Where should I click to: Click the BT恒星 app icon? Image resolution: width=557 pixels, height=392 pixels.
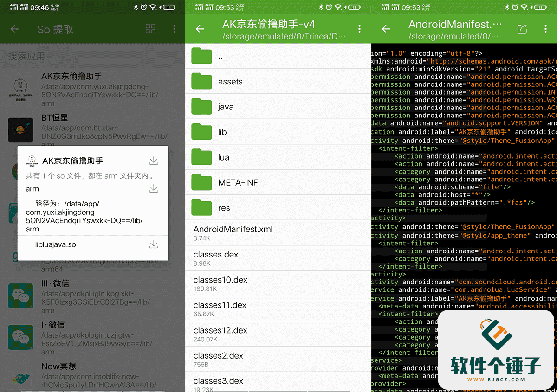(x=20, y=130)
